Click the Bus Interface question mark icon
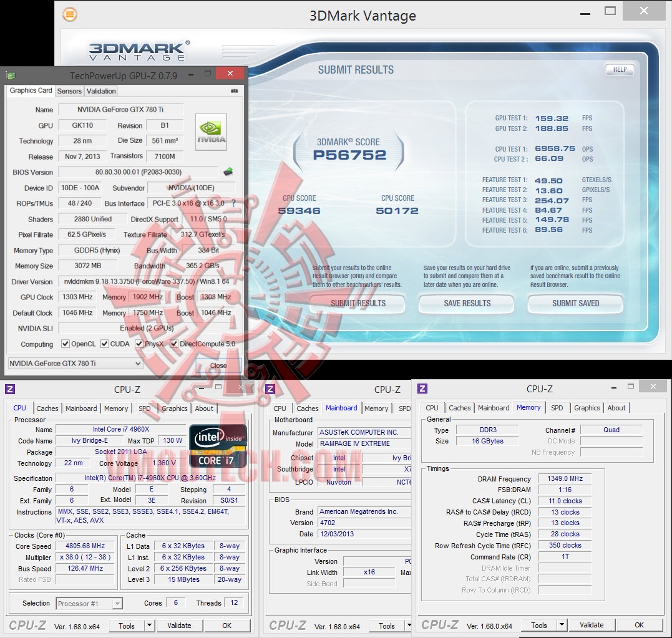This screenshot has height=638, width=672. [233, 203]
